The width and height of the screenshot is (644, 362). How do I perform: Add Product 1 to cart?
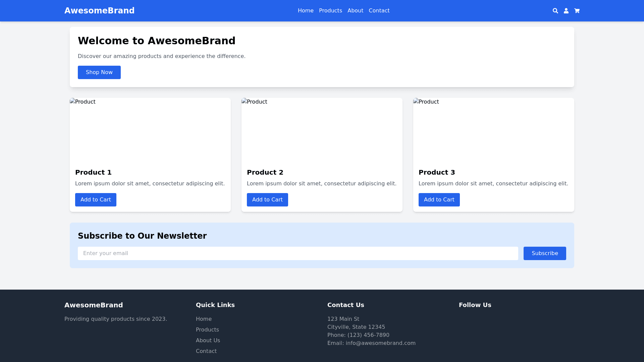coord(96,200)
